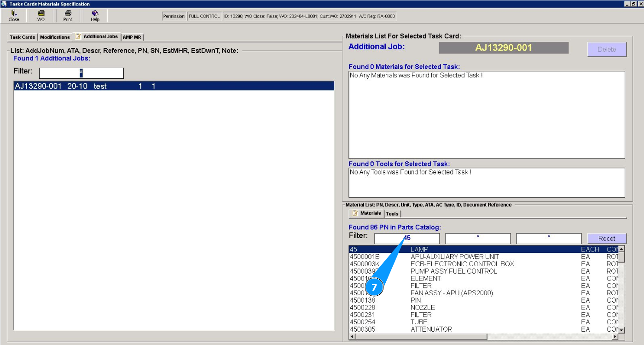Select the FAN ASSY - APU (APS2000) row
The height and width of the screenshot is (345, 644).
click(x=483, y=293)
